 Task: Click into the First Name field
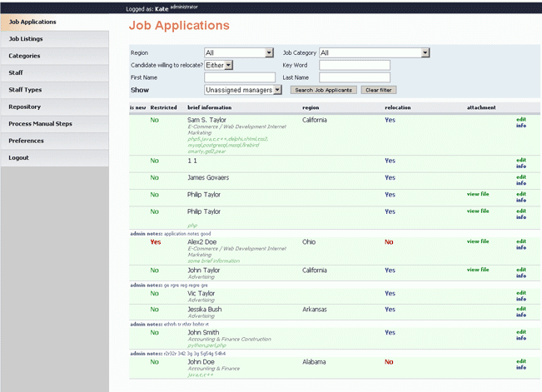pyautogui.click(x=239, y=77)
